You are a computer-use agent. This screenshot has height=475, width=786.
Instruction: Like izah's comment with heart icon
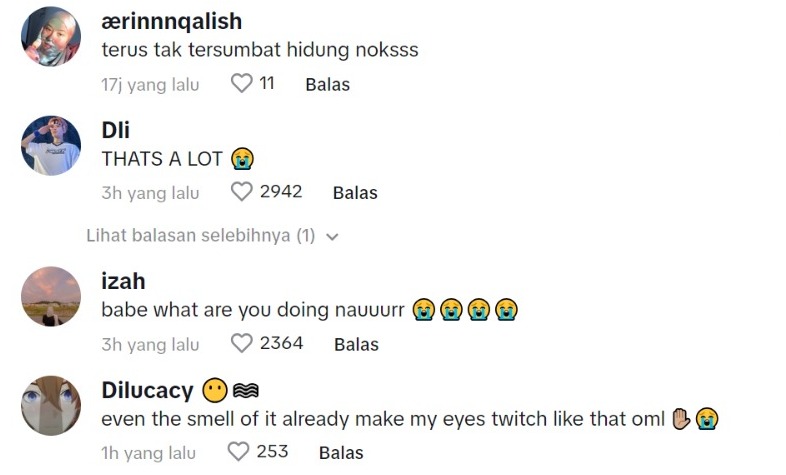click(241, 344)
